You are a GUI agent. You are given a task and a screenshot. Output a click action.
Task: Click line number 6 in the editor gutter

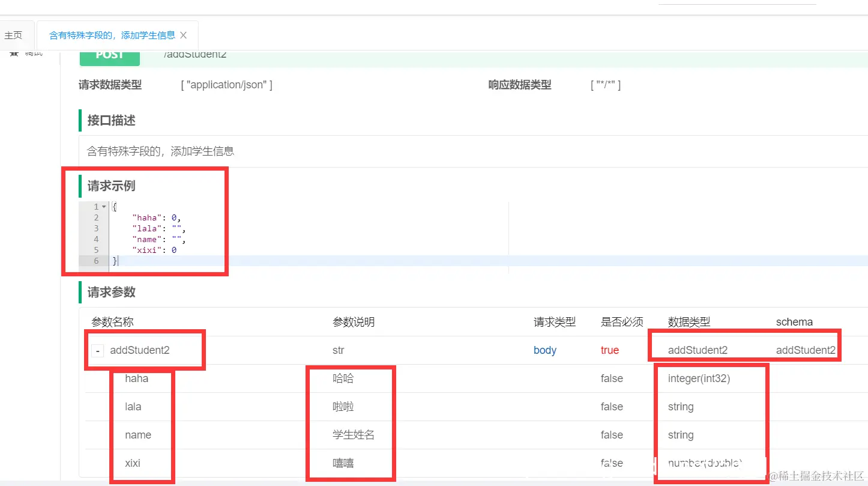click(x=96, y=261)
